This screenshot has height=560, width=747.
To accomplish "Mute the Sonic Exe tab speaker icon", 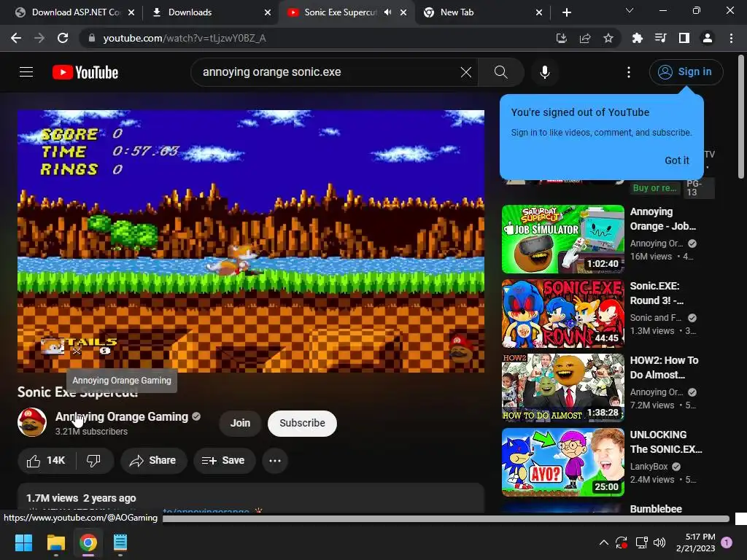I will pos(387,12).
